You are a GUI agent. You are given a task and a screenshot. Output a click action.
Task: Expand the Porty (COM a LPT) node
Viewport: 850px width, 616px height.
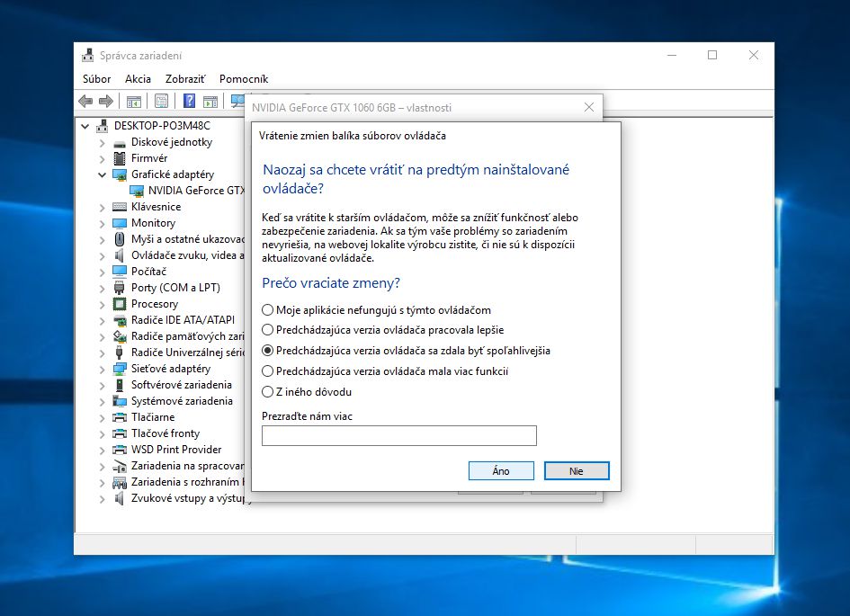[102, 289]
